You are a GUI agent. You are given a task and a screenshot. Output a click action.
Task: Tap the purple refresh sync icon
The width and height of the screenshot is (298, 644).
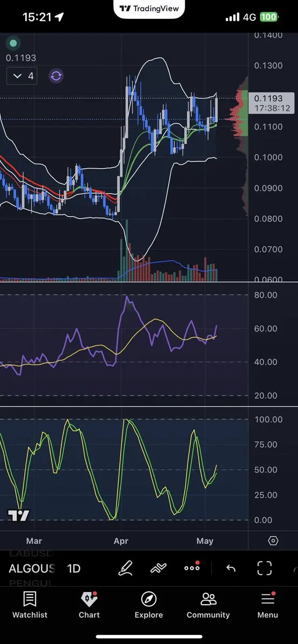(56, 76)
